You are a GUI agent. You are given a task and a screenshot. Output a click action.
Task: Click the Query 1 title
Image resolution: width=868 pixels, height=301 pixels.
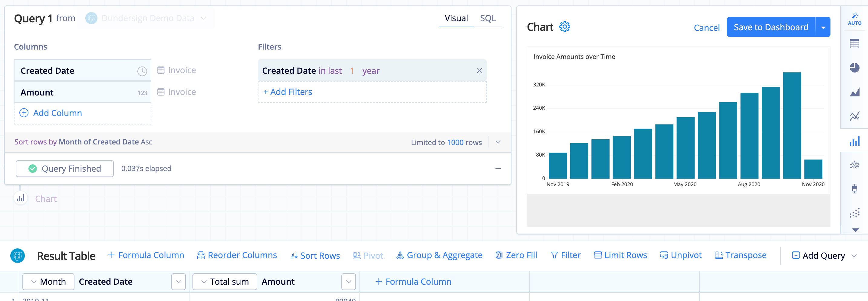[33, 18]
